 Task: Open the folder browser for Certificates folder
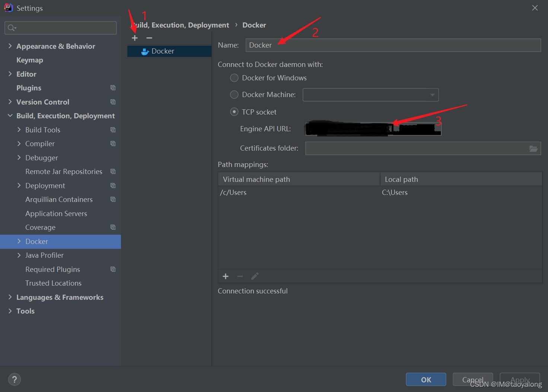pyautogui.click(x=533, y=148)
